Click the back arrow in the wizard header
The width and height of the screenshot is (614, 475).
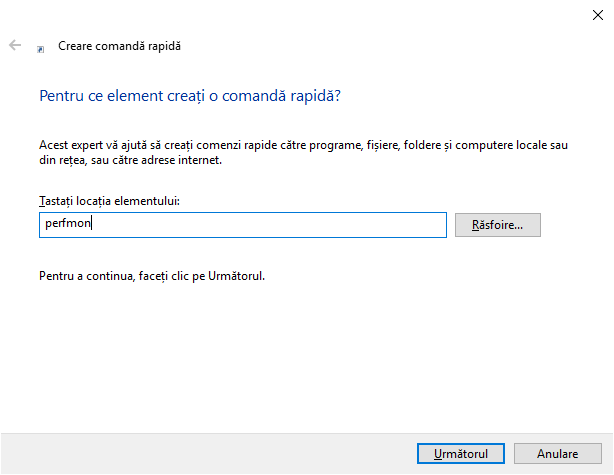pyautogui.click(x=15, y=45)
